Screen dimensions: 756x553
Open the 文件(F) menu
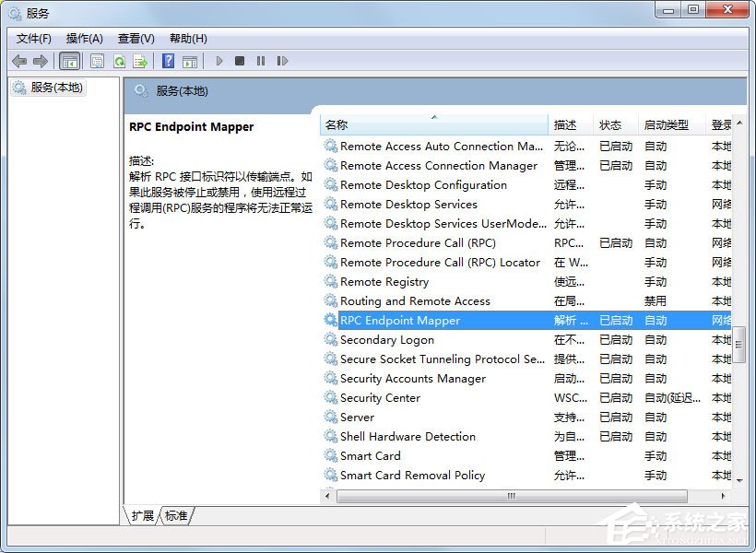click(33, 38)
